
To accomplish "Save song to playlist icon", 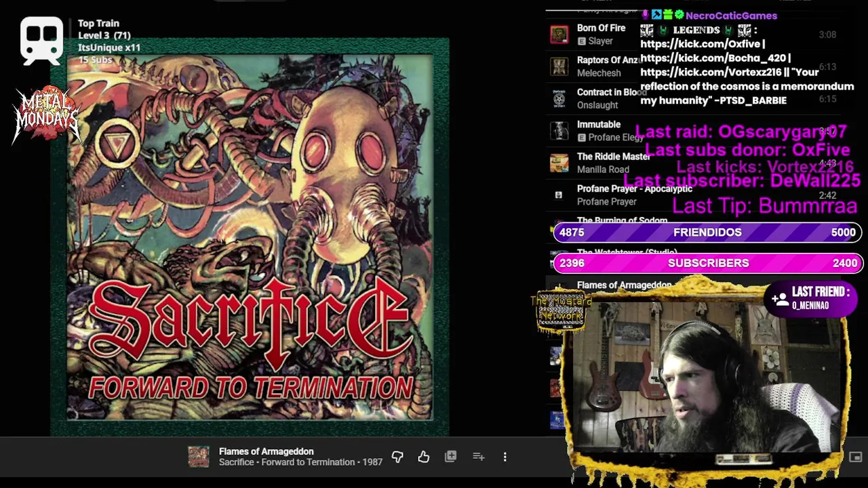I will click(x=451, y=457).
